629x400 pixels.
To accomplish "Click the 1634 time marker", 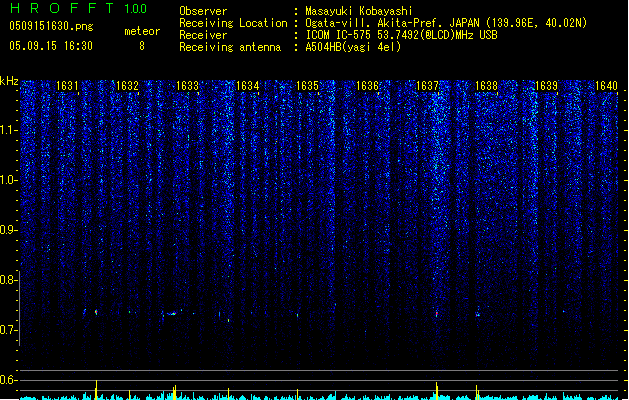I will (x=248, y=86).
